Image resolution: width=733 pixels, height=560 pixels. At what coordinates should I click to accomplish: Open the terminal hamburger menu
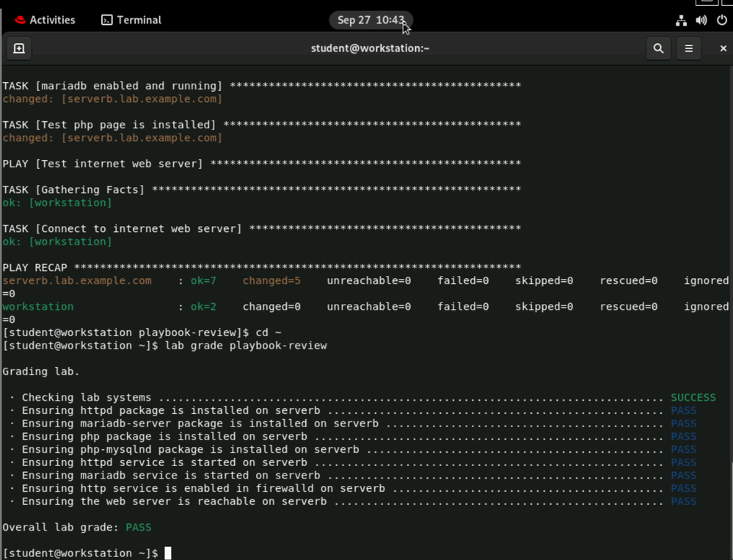(688, 48)
